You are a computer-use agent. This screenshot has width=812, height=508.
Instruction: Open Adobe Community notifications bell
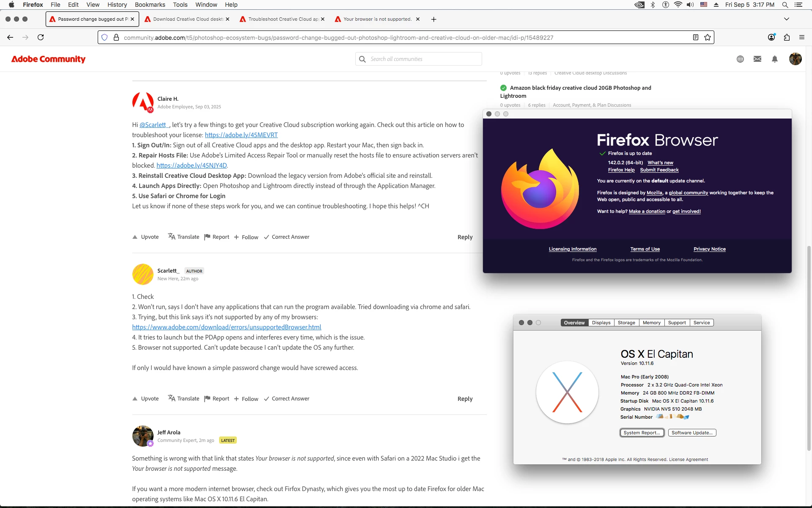774,59
